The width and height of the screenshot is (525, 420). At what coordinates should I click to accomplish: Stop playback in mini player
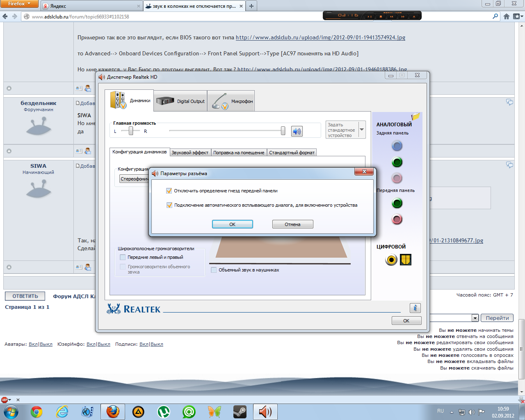[381, 16]
